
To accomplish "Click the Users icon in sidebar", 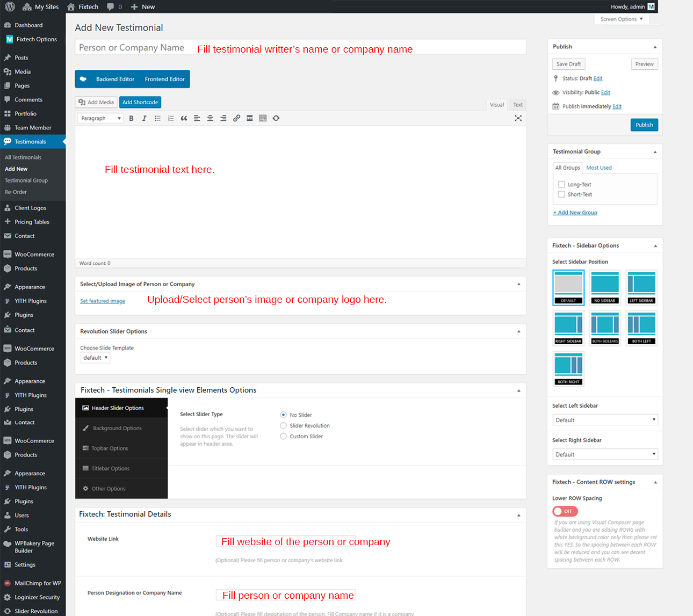I will click(x=8, y=515).
